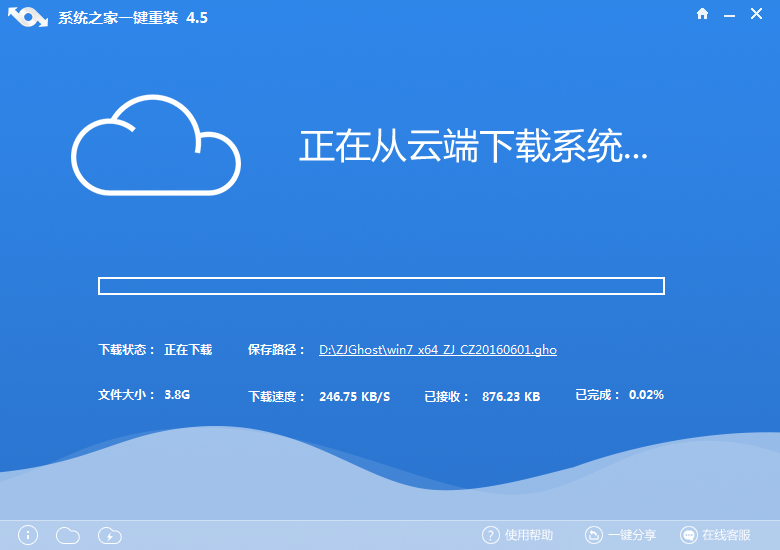Open the 在线客服 text link
This screenshot has width=780, height=550.
click(726, 535)
